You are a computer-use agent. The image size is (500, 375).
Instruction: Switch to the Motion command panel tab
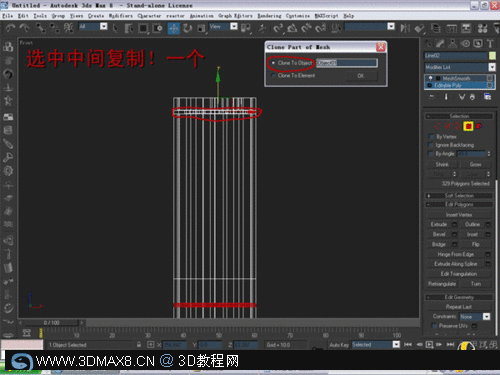[x=465, y=43]
